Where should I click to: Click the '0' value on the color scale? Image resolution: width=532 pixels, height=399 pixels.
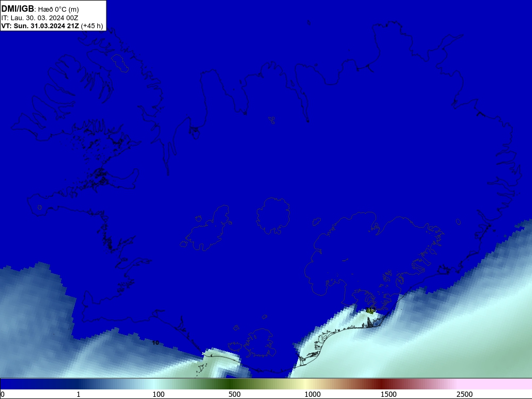point(3,394)
